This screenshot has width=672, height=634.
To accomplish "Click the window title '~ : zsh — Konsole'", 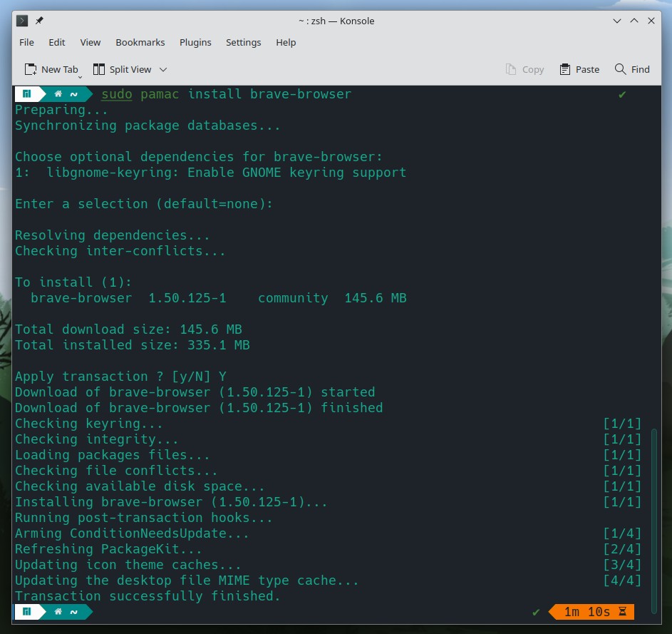I will coord(336,21).
